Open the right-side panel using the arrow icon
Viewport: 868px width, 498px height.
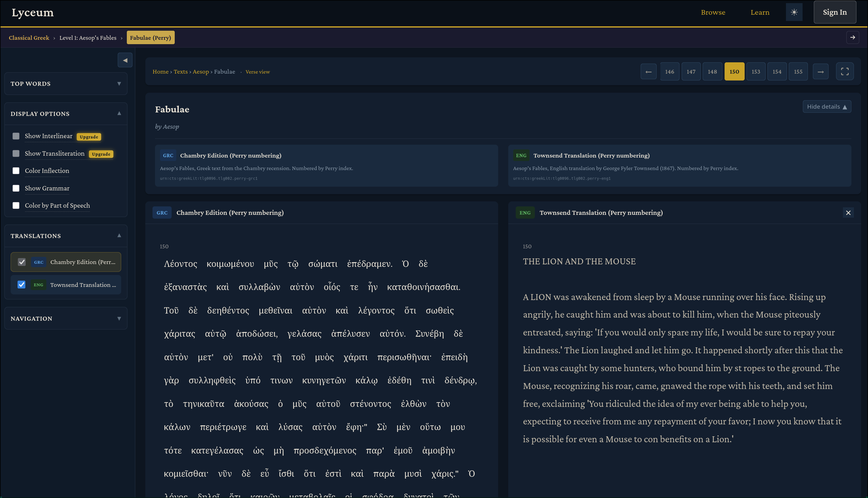click(x=853, y=38)
